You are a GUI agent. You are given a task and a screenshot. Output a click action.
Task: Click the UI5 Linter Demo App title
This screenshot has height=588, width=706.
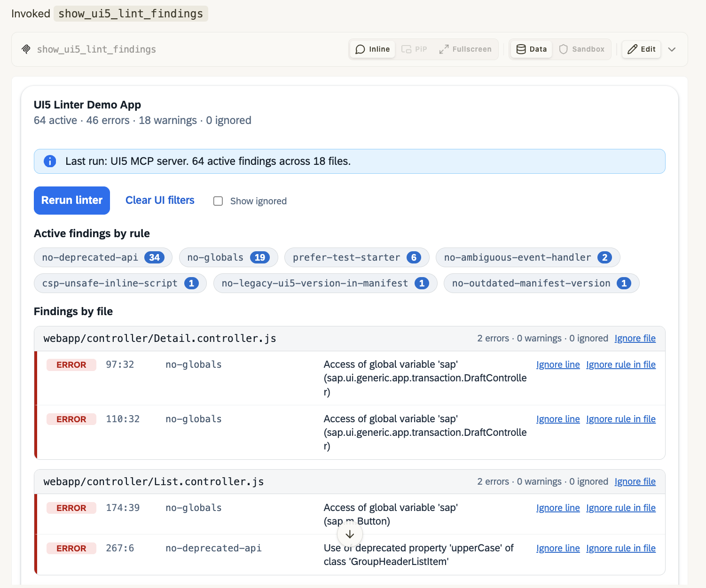click(x=87, y=105)
